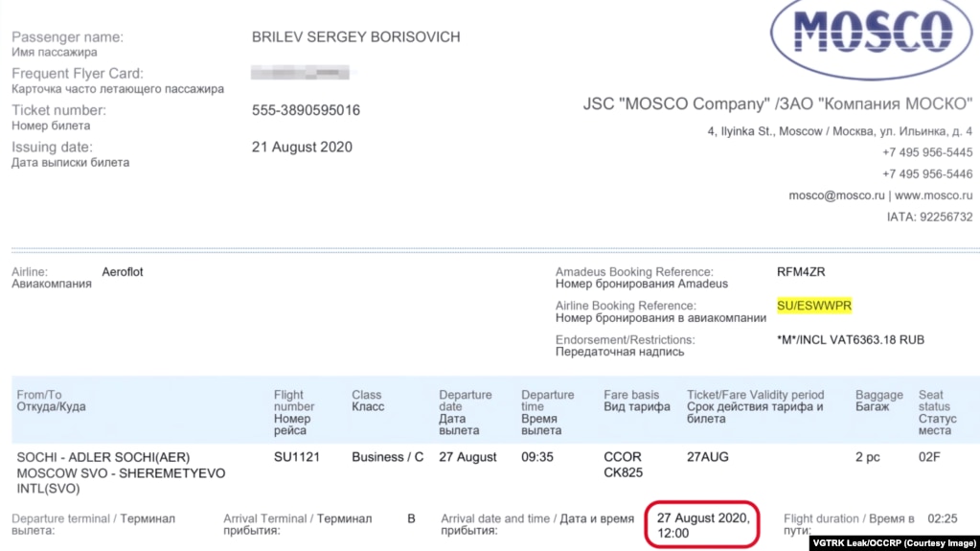This screenshot has height=551, width=980.
Task: Select ticket number 555-3890595016
Action: pos(306,110)
